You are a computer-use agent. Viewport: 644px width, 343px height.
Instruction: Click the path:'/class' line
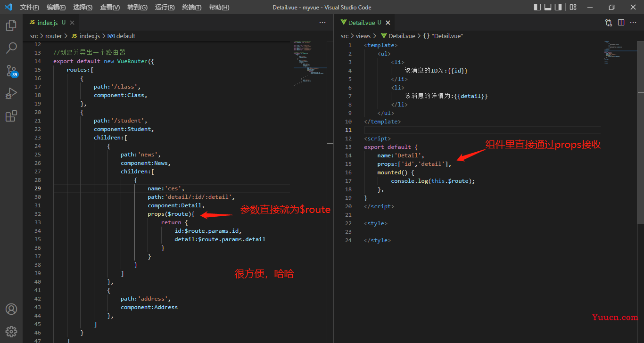point(117,87)
